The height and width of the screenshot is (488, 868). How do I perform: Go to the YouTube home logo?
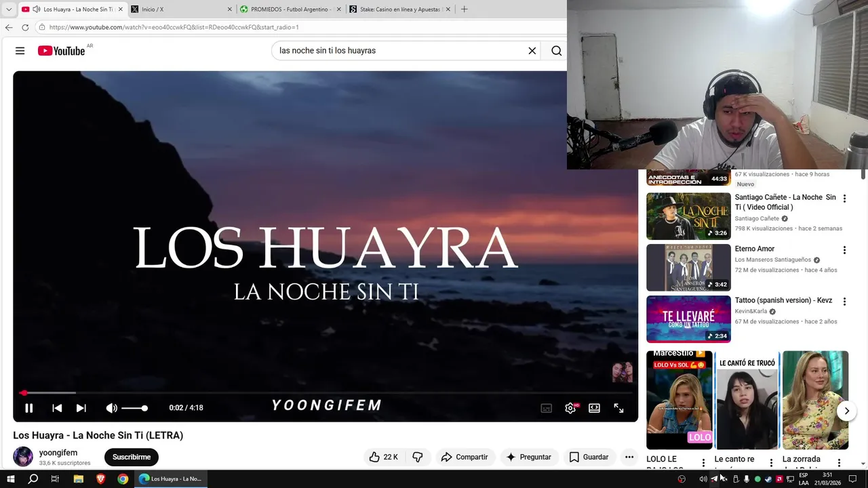coord(62,51)
